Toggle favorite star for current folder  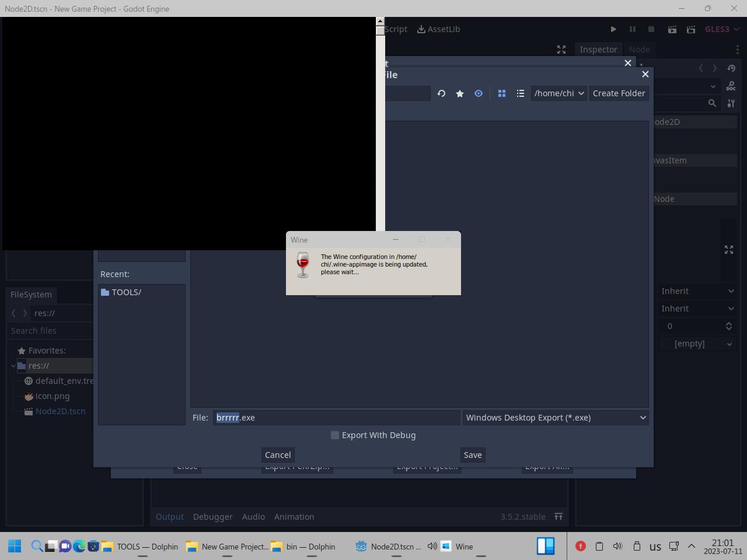pos(460,93)
